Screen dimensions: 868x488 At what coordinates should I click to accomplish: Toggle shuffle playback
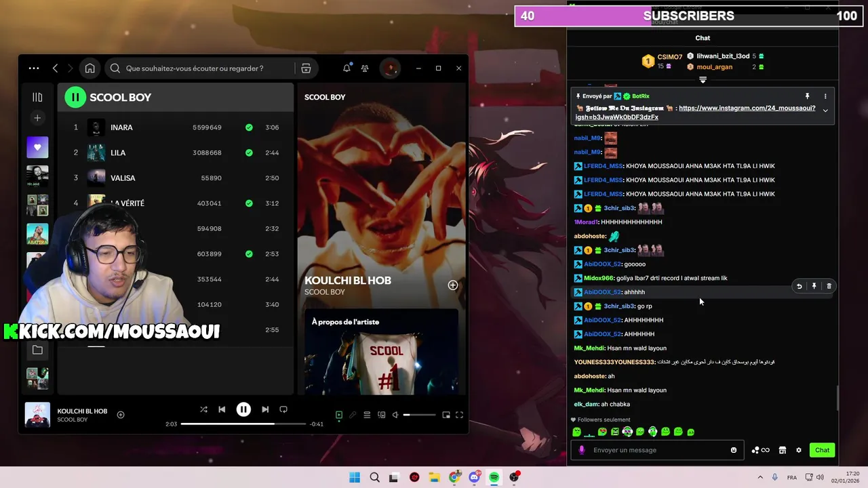pyautogui.click(x=203, y=409)
